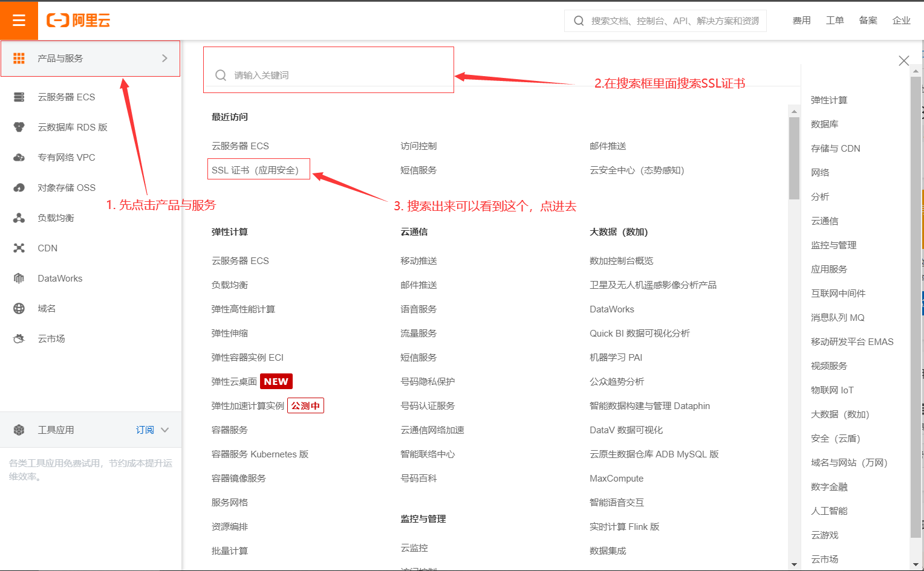Screen dimensions: 924x571
Task: Open 云市场 from the sidebar
Action: (x=51, y=338)
